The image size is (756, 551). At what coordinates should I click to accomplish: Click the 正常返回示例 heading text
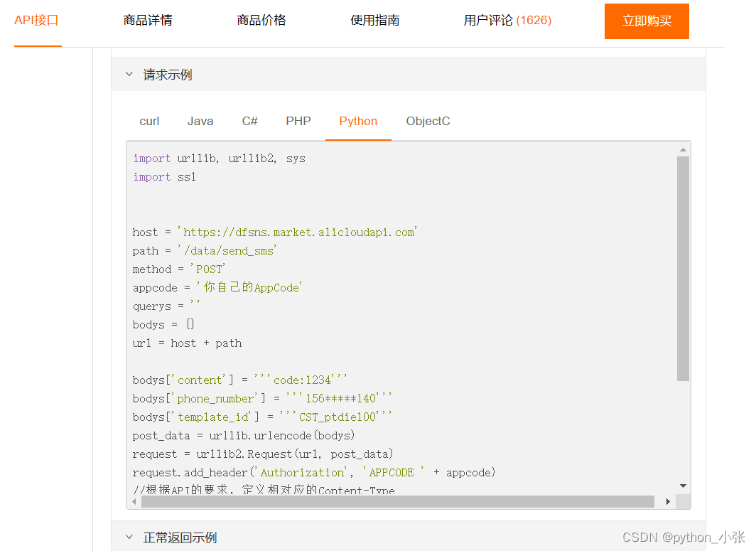180,537
